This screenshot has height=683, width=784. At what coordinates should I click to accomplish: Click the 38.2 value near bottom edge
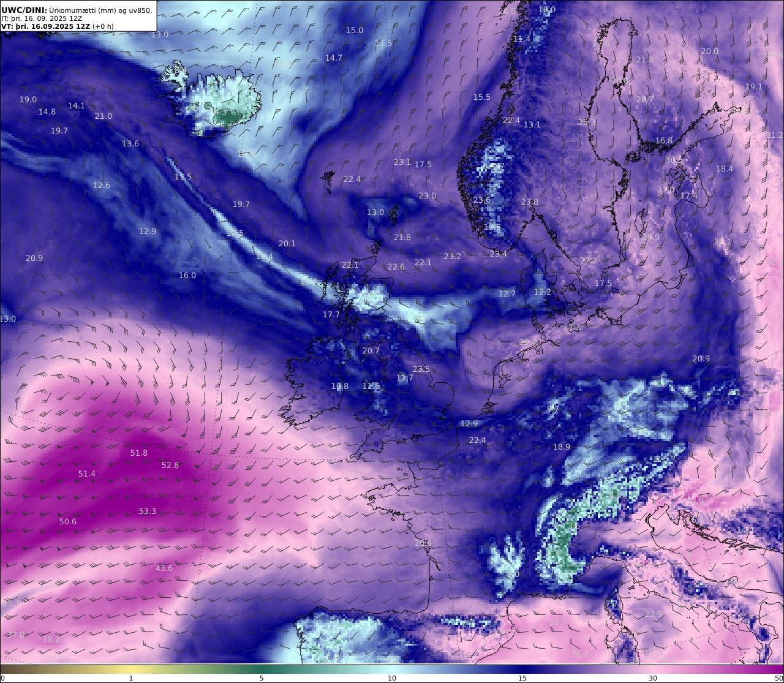coord(51,639)
